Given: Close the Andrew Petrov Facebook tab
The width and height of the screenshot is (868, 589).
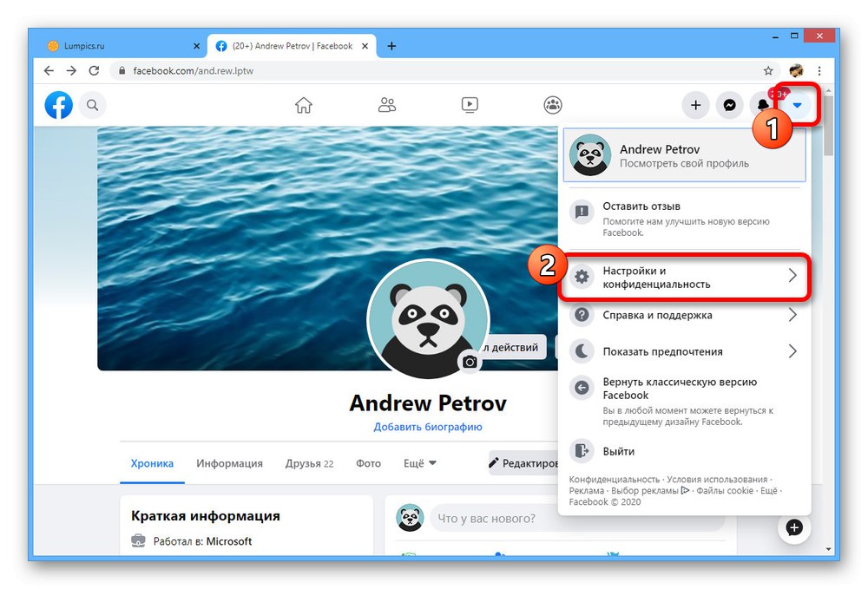Looking at the screenshot, I should pyautogui.click(x=365, y=46).
